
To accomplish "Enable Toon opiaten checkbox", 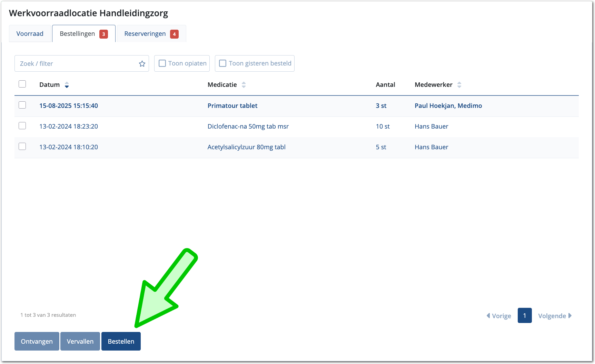I will pos(162,63).
